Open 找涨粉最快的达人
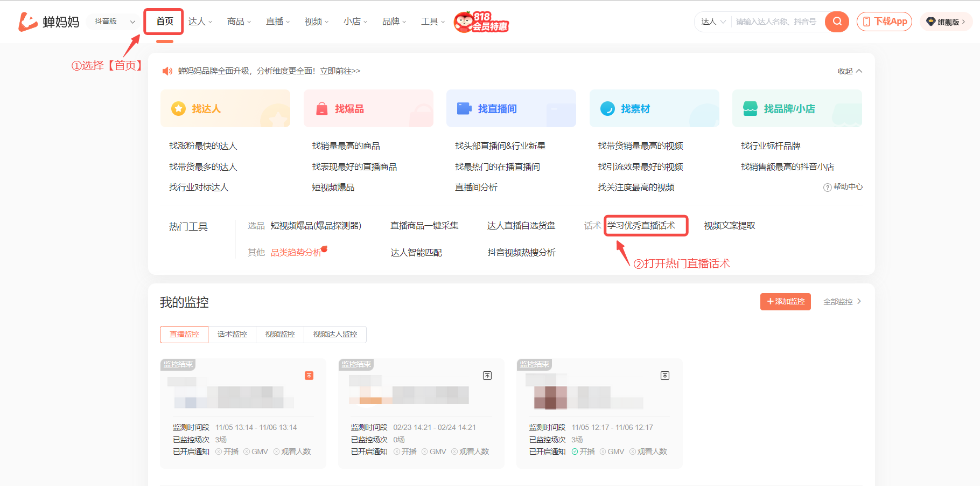Viewport: 980px width, 486px height. 203,146
